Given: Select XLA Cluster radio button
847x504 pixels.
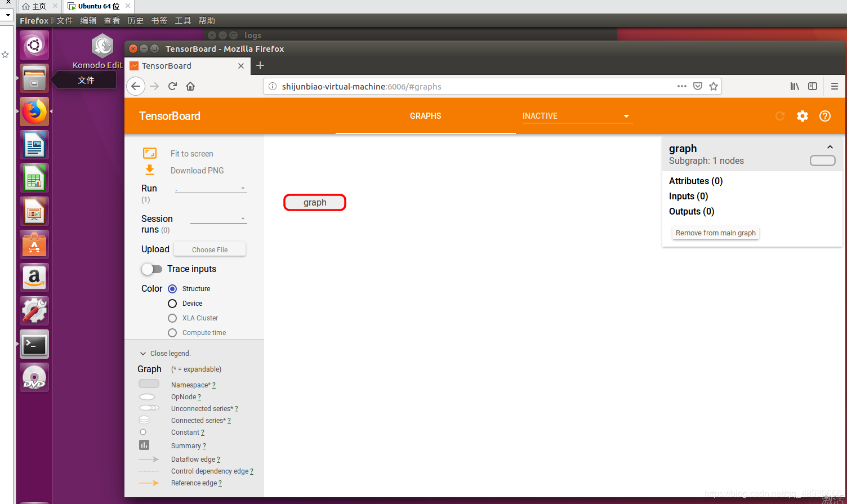Looking at the screenshot, I should (x=172, y=318).
